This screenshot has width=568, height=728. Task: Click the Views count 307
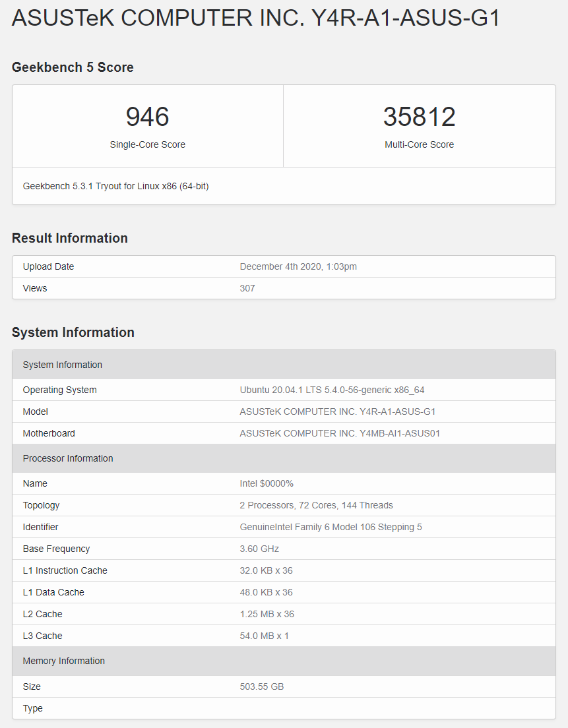point(247,288)
